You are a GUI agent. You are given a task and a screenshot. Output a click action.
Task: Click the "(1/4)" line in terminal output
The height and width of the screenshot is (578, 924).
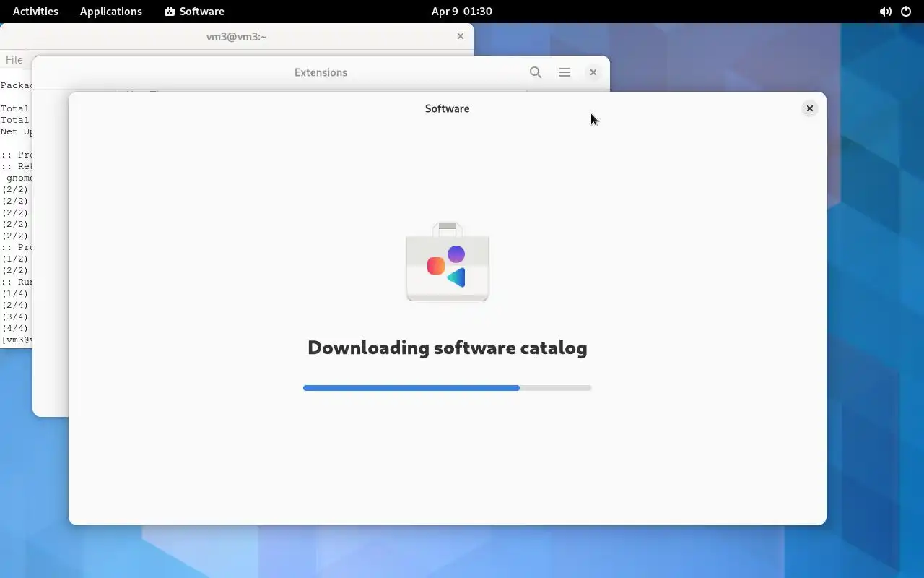pyautogui.click(x=15, y=293)
